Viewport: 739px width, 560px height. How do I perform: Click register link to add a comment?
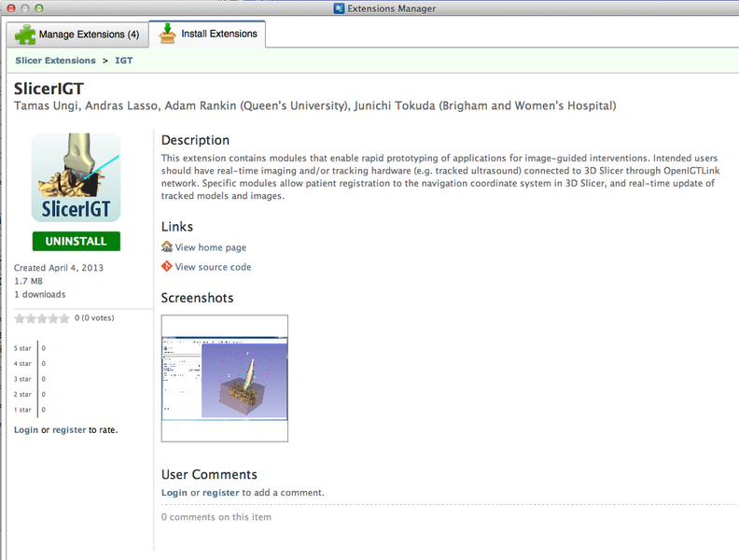(221, 493)
